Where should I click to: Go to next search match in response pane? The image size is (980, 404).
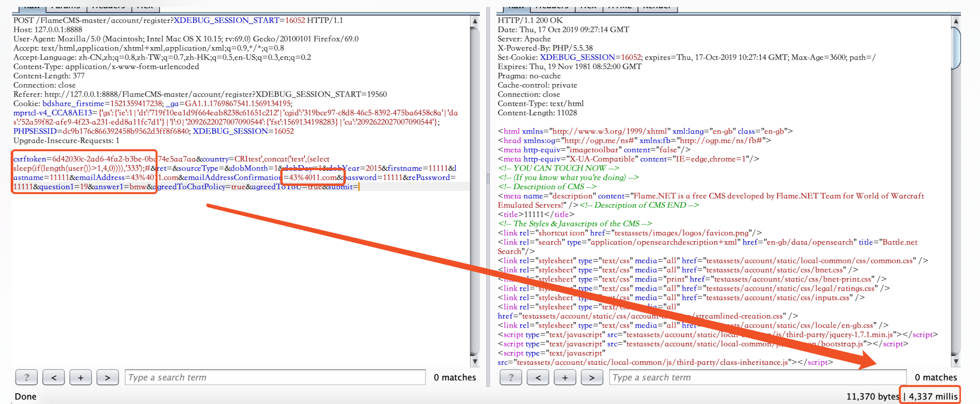point(592,377)
